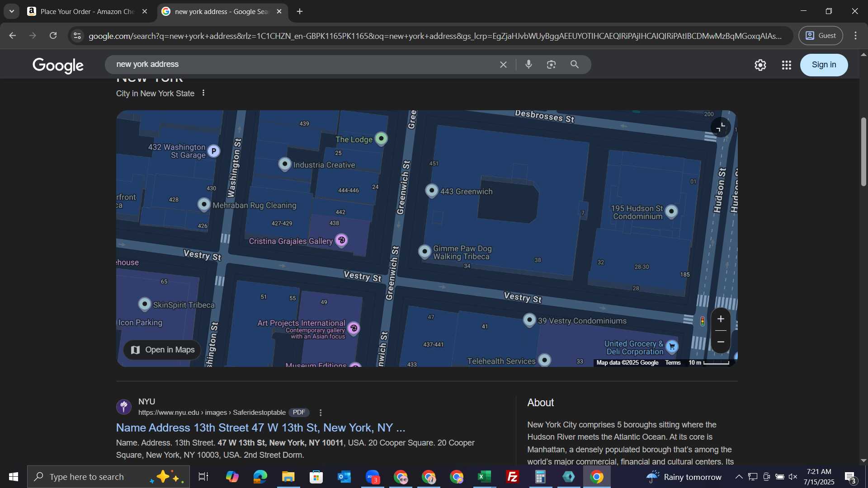
Task: Open Excel from taskbar
Action: [x=485, y=477]
